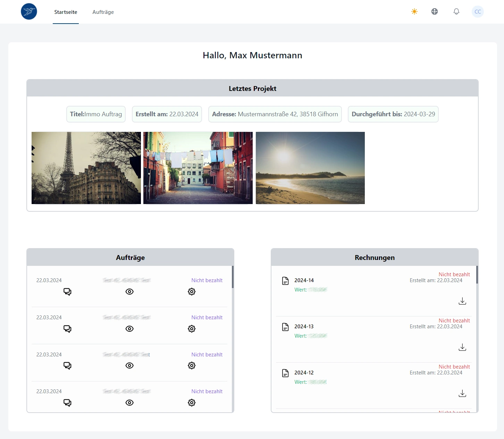Click the Wert label of invoice 2024-13
This screenshot has width=504, height=439.
pyautogui.click(x=301, y=336)
